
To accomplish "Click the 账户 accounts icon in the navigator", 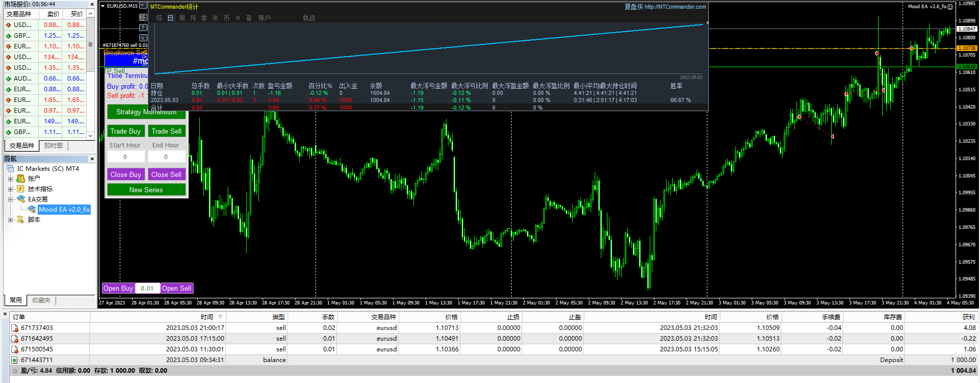I will click(21, 178).
